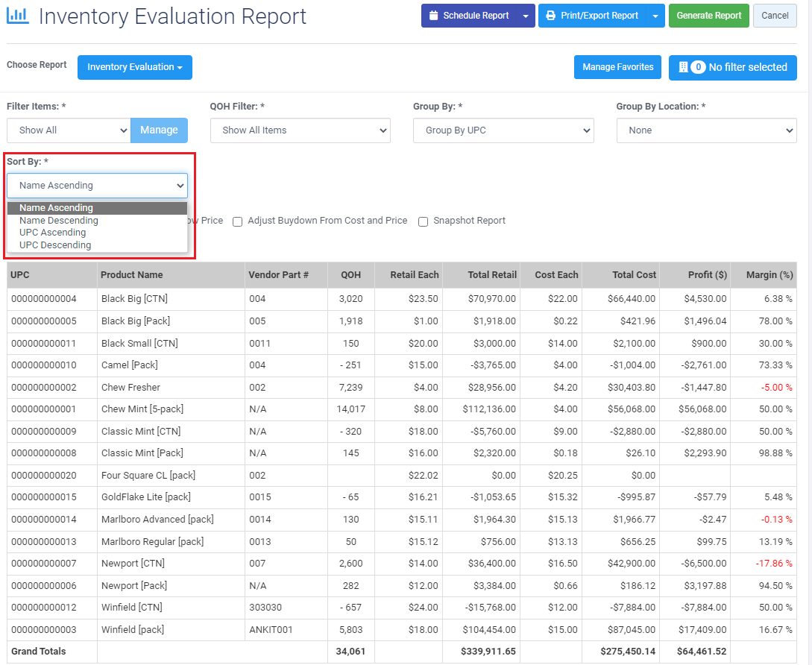Click the Manage button next to Filter Items
Viewport: 812px width, 665px height.
[159, 130]
